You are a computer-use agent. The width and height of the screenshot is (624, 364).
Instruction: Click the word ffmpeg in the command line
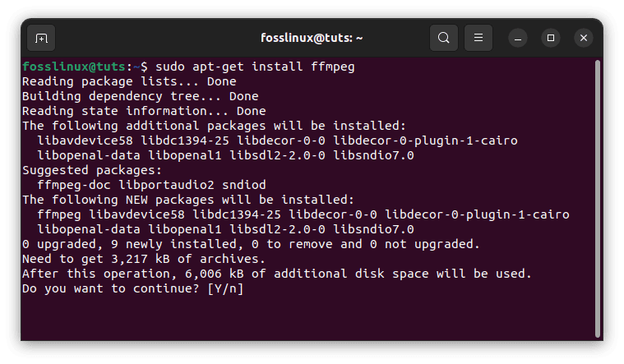[333, 67]
